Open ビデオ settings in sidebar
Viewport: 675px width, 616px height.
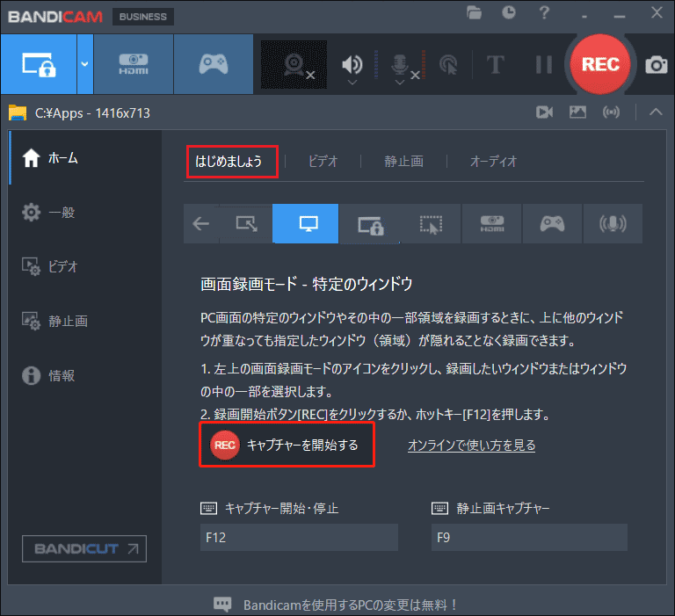[85, 266]
